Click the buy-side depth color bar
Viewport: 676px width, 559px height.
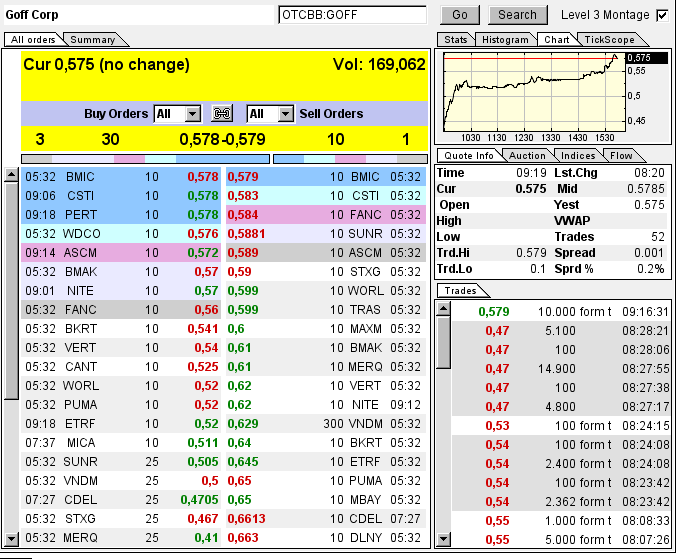(x=146, y=159)
